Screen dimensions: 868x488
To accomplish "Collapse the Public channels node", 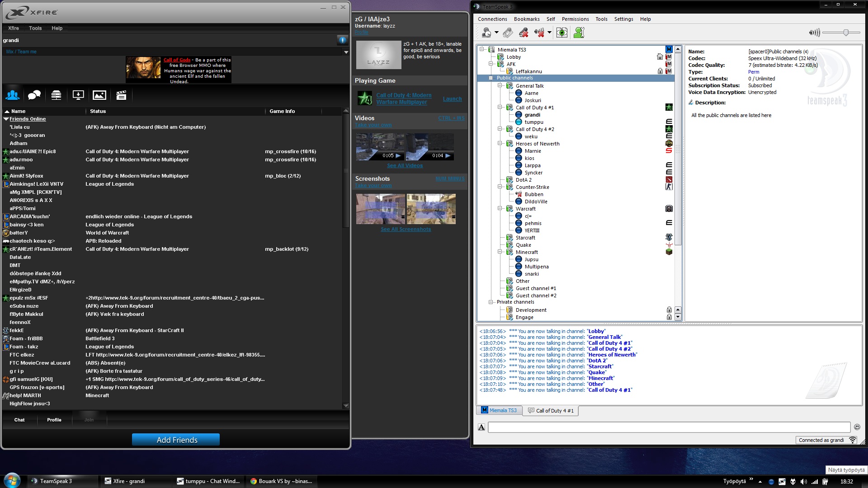I will tap(491, 78).
